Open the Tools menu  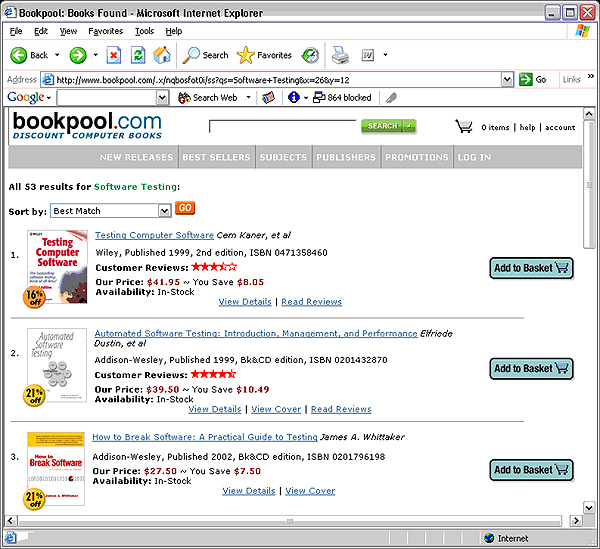click(144, 31)
